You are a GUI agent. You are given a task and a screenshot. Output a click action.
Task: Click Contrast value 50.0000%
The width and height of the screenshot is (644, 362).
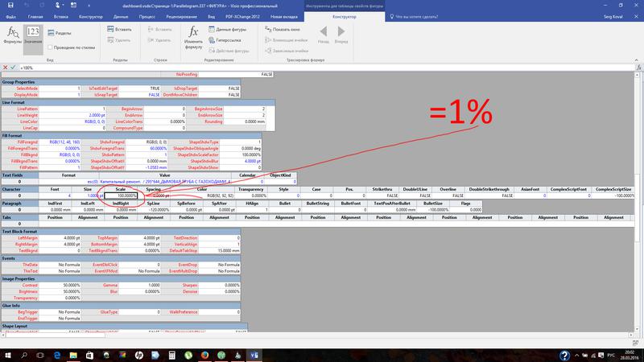coord(60,285)
